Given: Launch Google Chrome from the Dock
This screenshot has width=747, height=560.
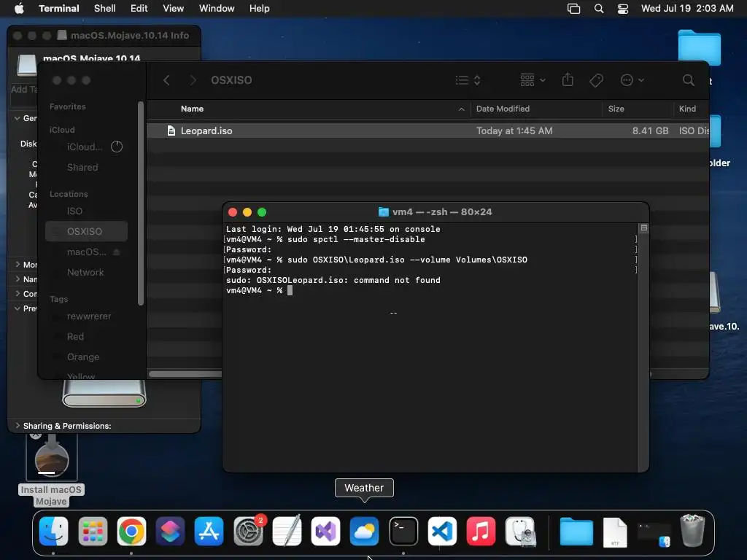Looking at the screenshot, I should 131,531.
